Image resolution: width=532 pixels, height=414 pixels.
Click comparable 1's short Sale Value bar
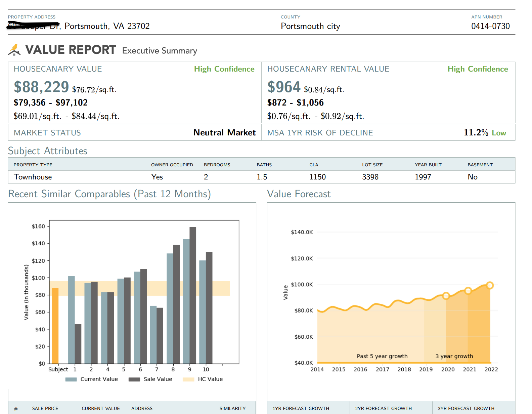78,343
